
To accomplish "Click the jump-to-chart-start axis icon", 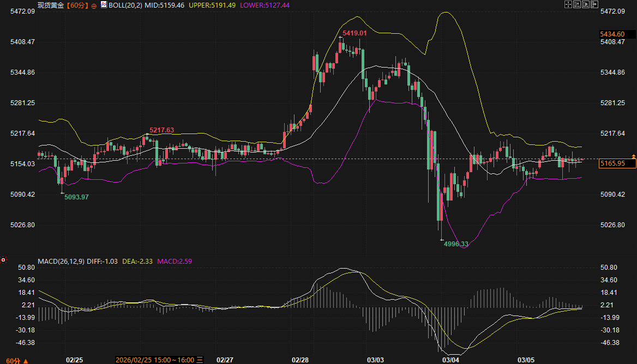I will pos(577,4).
